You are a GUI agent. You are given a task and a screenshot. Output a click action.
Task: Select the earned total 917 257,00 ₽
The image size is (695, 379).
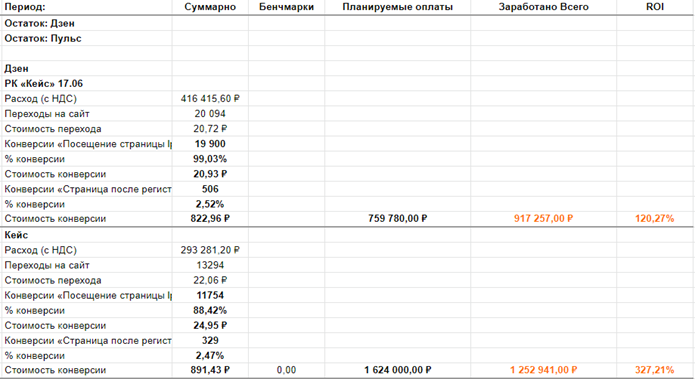[x=543, y=219]
